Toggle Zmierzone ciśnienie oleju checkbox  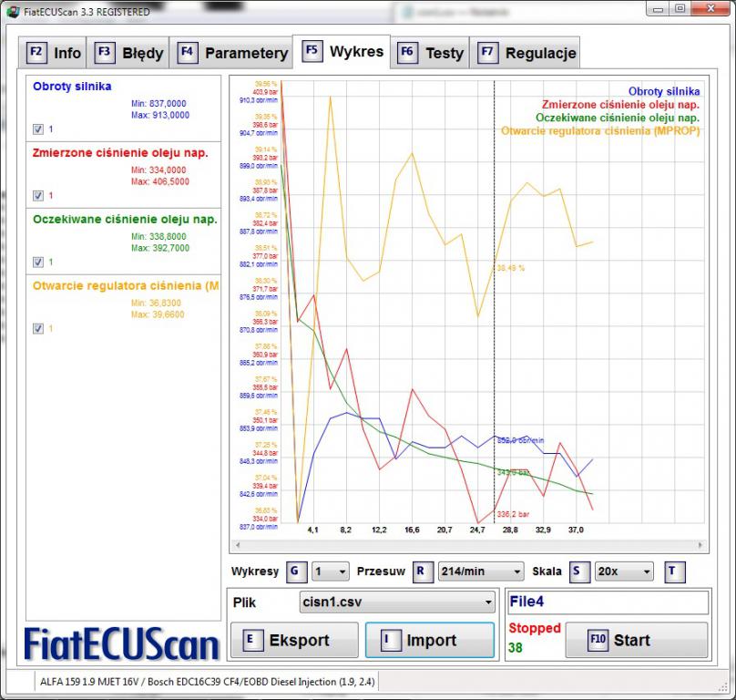pos(38,195)
